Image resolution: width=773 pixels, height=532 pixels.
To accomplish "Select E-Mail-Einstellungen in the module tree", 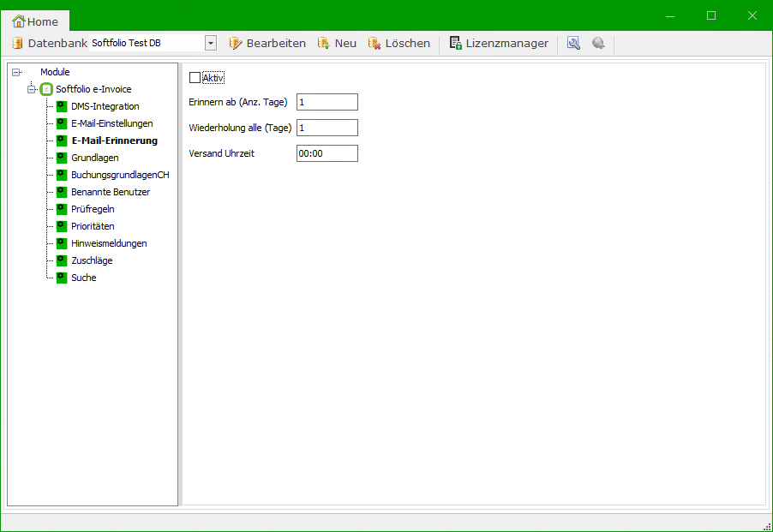I will [x=111, y=123].
